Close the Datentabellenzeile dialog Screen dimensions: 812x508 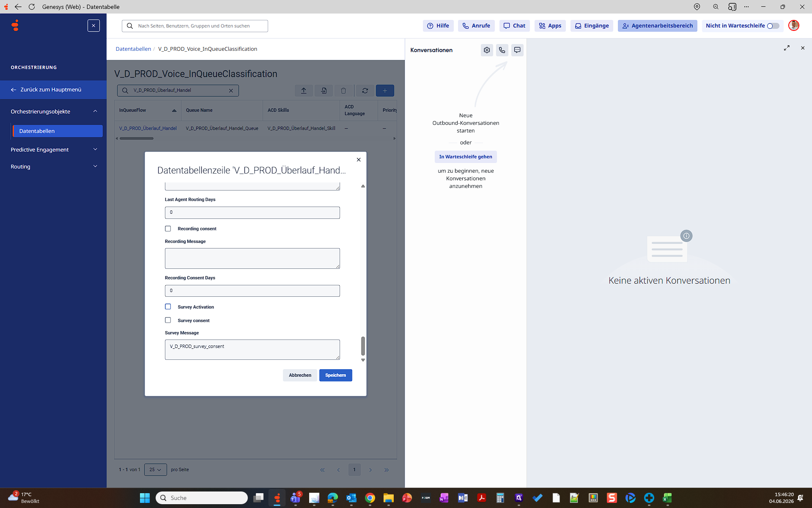tap(359, 160)
